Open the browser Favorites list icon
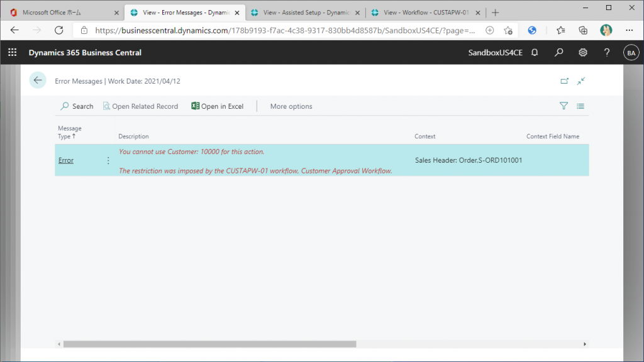The image size is (644, 362). [560, 30]
